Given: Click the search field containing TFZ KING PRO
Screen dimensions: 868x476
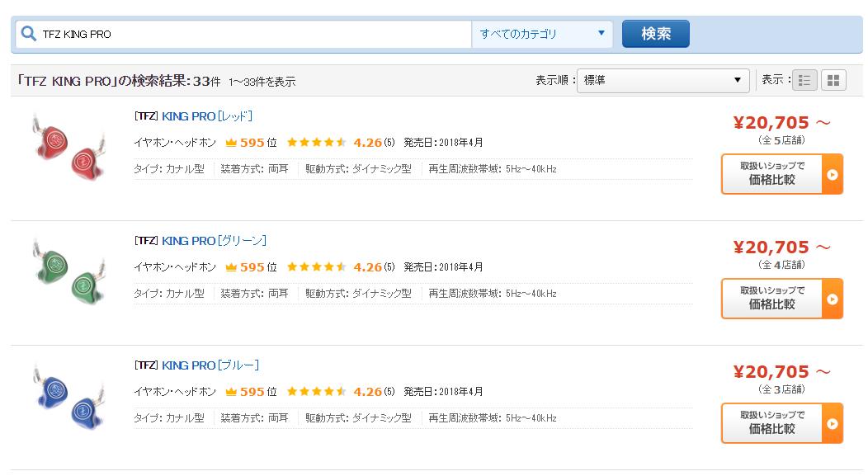Looking at the screenshot, I should 252,34.
